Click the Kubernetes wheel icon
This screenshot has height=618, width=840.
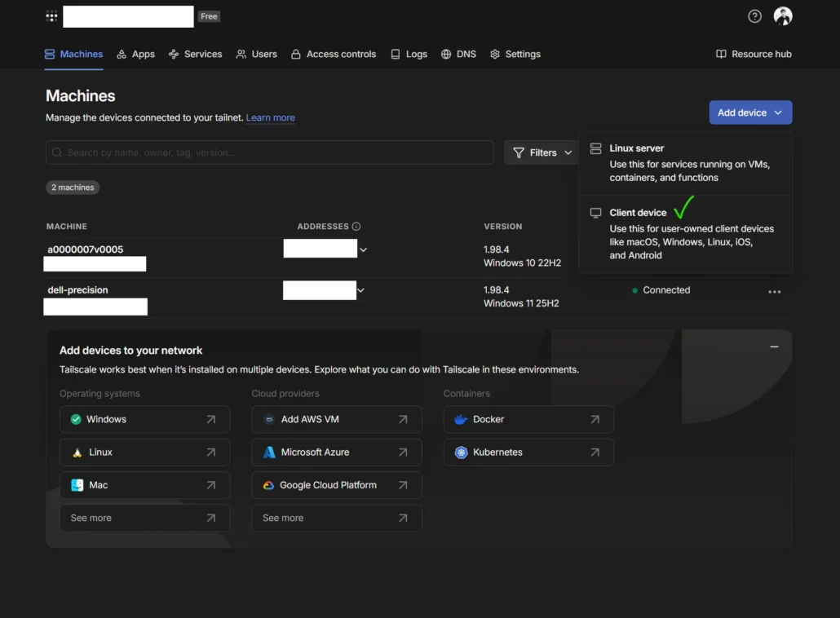462,452
